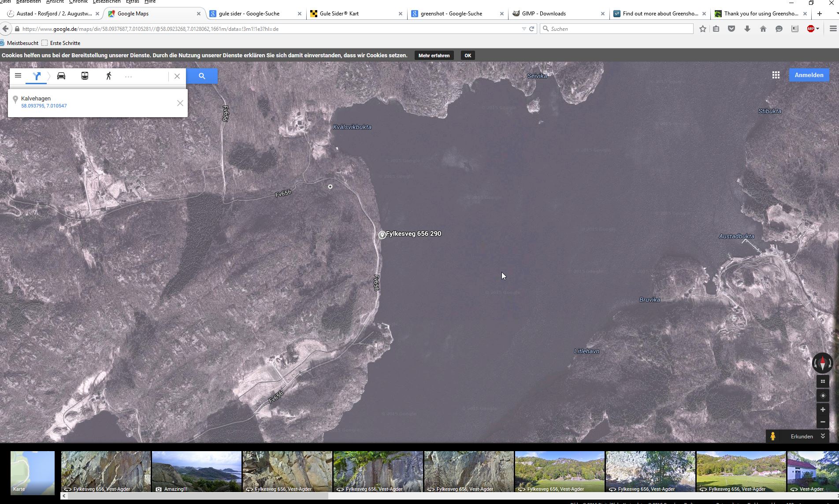This screenshot has height=504, width=839.
Task: Collapse the Erkunden photo panel
Action: coord(822,436)
